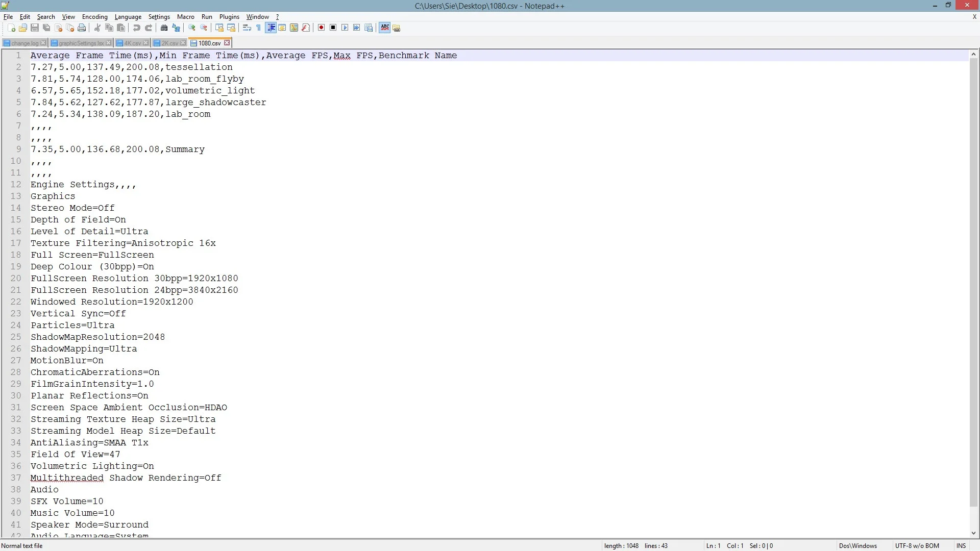Stop macro recording with the square icon
This screenshot has width=980, height=551.
333,28
